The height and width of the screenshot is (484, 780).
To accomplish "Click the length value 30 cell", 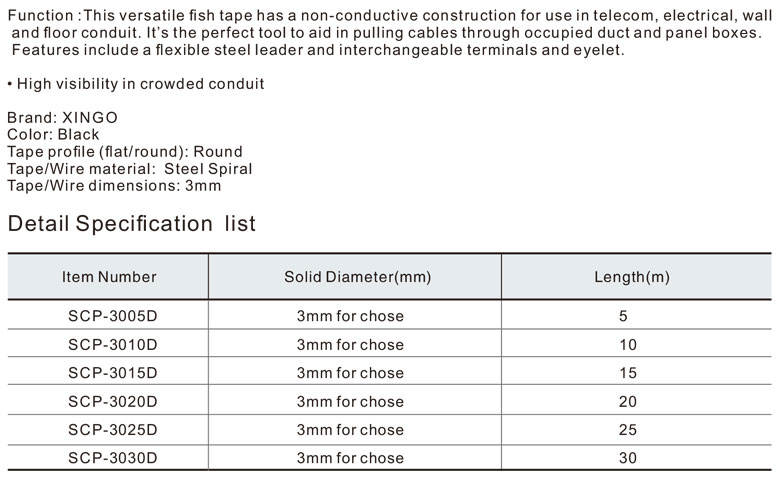I will click(x=628, y=458).
